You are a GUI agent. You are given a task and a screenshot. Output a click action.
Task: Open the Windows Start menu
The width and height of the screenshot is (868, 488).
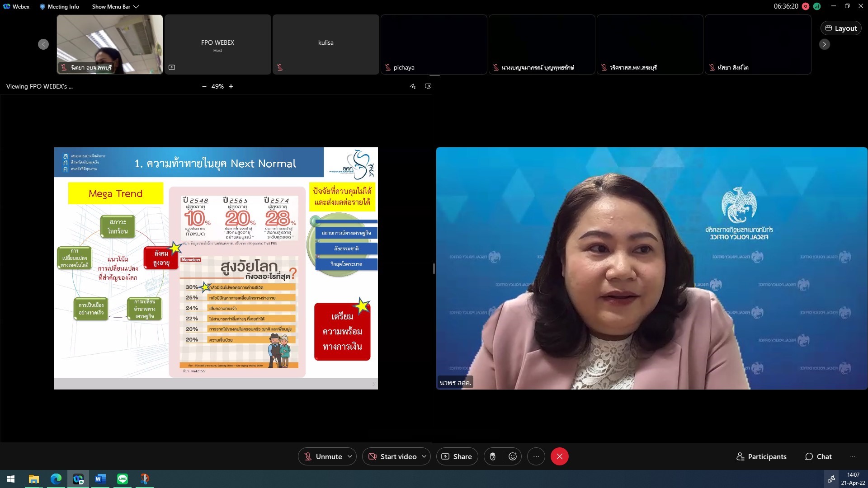11,479
